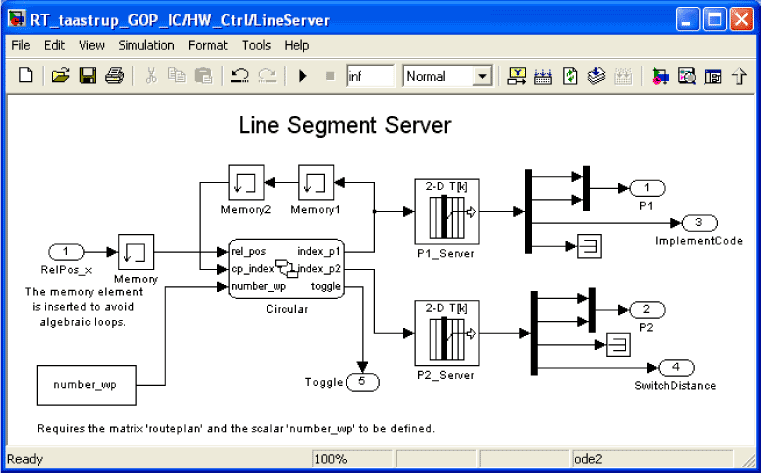This screenshot has width=761, height=473.
Task: Select the terminator block above SwitchDistance
Action: click(619, 345)
